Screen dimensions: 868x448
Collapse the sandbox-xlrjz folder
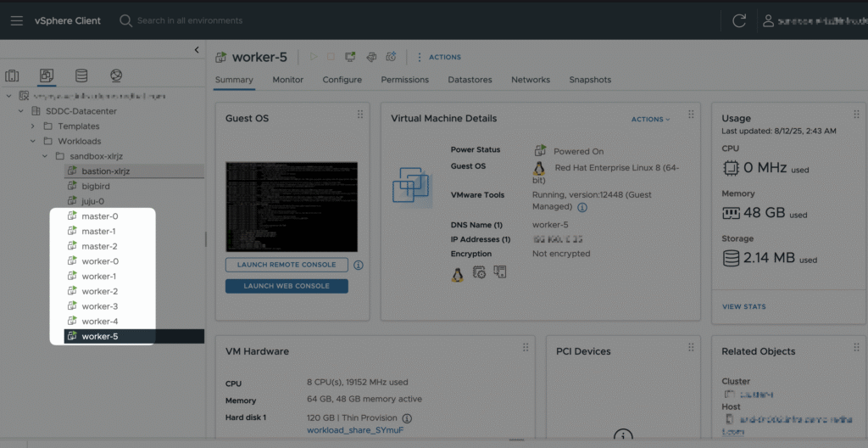click(x=45, y=156)
